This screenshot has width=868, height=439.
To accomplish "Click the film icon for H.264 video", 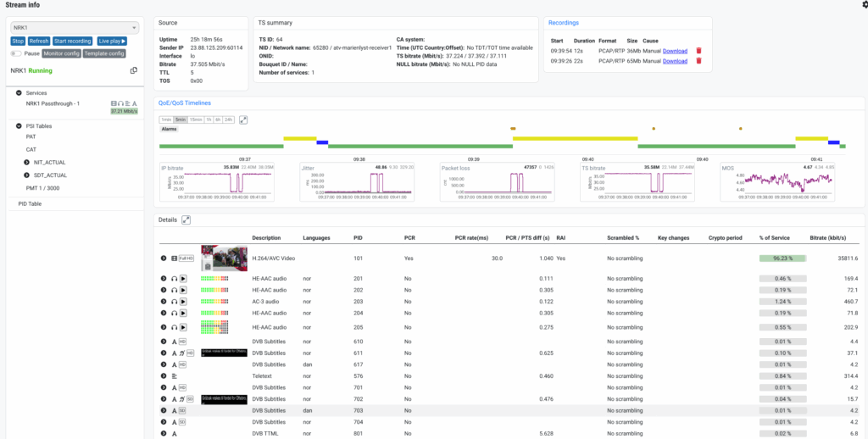I will [x=174, y=258].
